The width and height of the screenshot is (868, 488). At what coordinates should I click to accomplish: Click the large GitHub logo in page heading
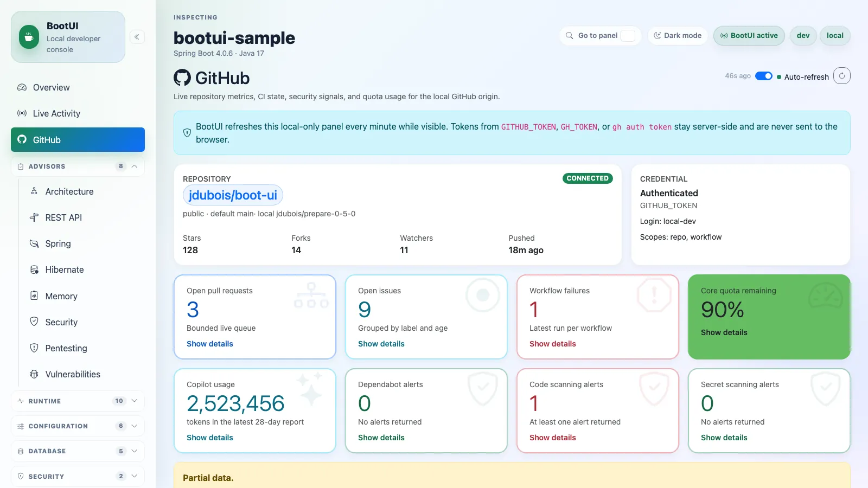point(182,78)
